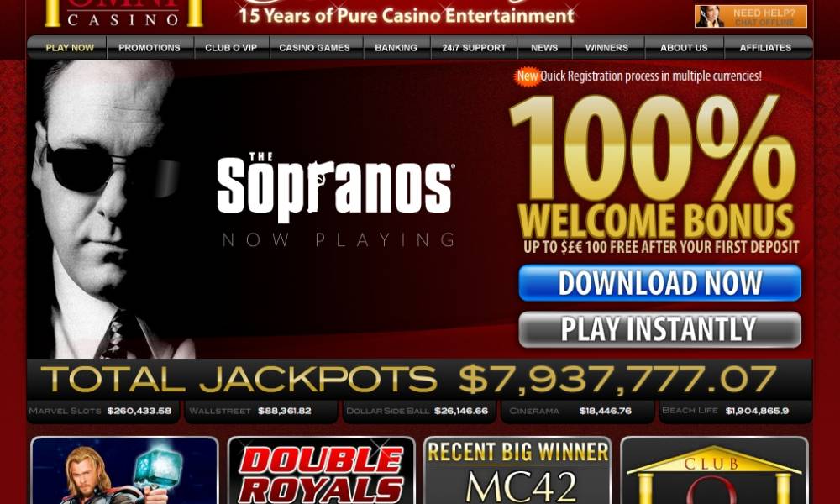View the Recent Big Winner tile

pyautogui.click(x=517, y=470)
